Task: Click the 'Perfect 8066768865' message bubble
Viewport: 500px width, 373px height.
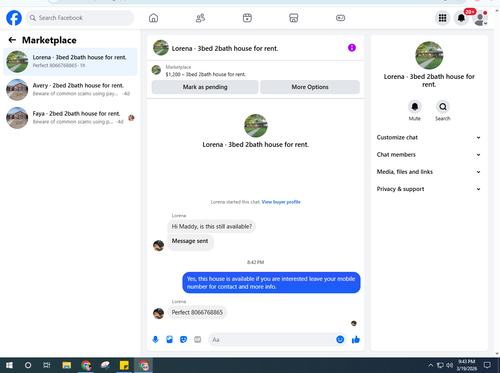Action: (197, 312)
